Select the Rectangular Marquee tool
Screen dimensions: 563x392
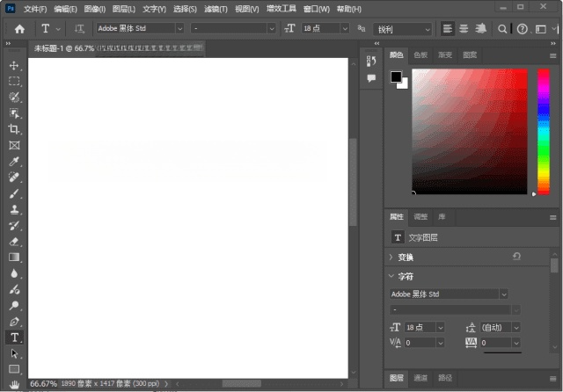click(14, 82)
